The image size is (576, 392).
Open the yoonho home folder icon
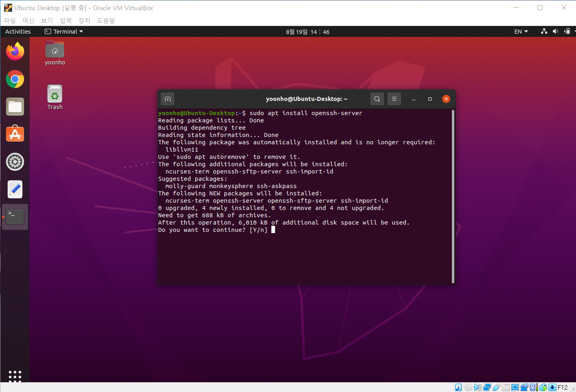click(55, 53)
